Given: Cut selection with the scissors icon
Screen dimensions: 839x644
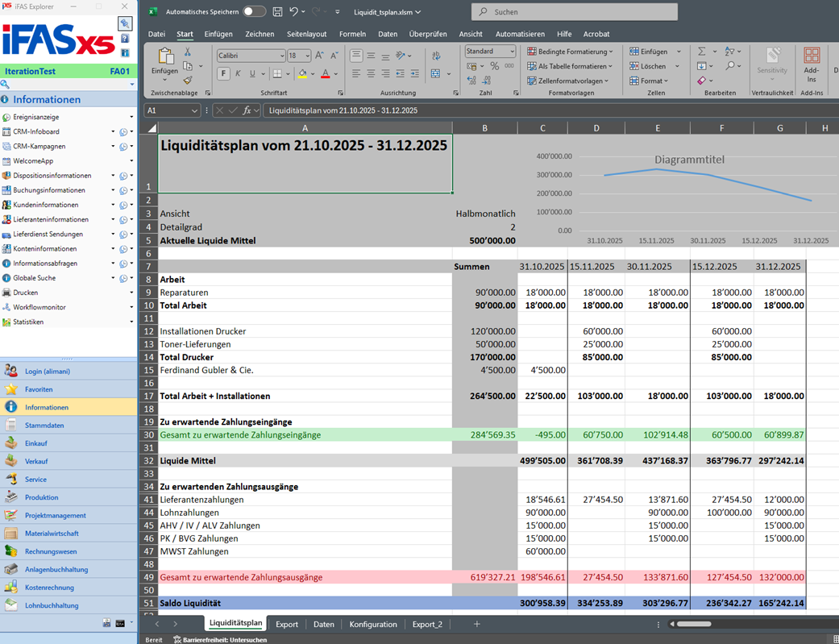Looking at the screenshot, I should pyautogui.click(x=187, y=52).
